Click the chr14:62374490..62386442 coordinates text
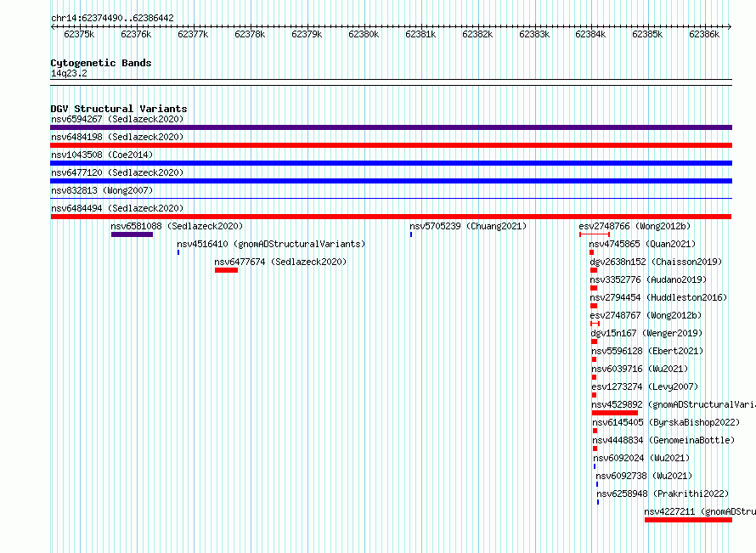The width and height of the screenshot is (756, 553). click(112, 18)
